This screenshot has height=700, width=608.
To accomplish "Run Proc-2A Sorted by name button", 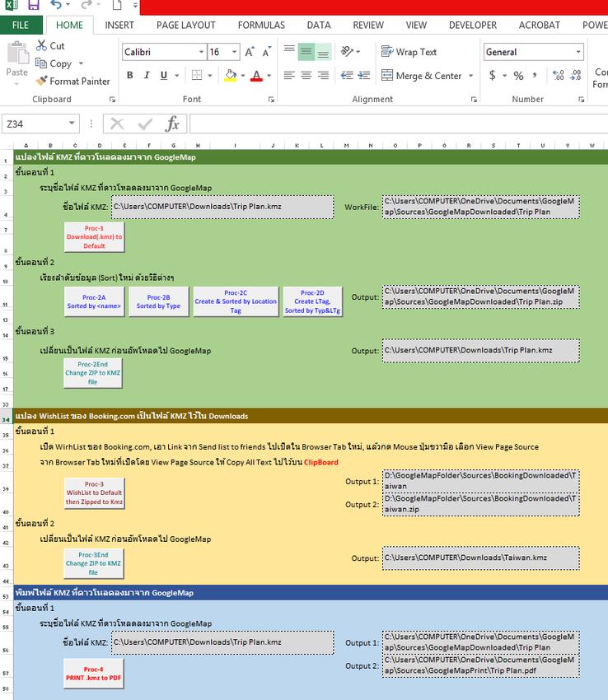I will (x=94, y=301).
